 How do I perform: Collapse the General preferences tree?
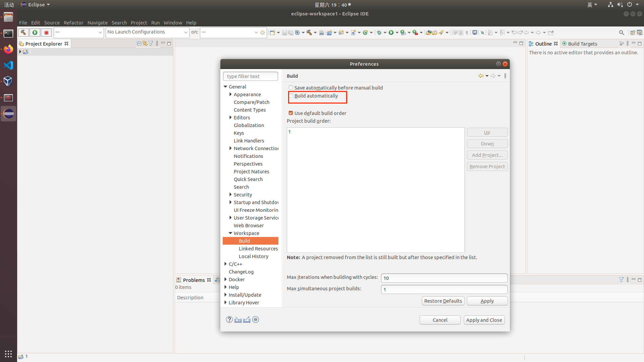tap(225, 87)
